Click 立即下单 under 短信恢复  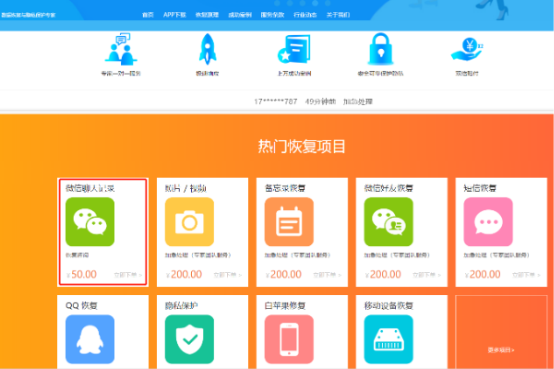tap(526, 275)
